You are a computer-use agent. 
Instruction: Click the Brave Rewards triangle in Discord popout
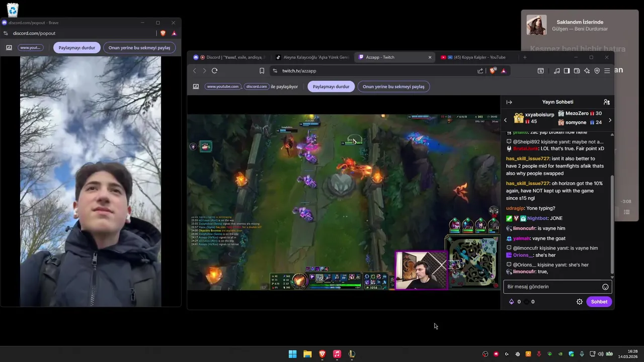point(174,33)
